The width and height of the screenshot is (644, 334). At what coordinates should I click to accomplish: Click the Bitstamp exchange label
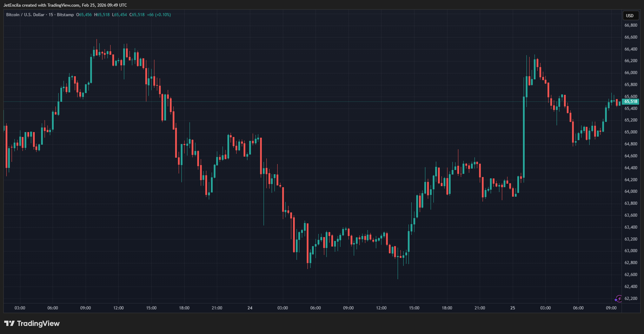click(65, 15)
